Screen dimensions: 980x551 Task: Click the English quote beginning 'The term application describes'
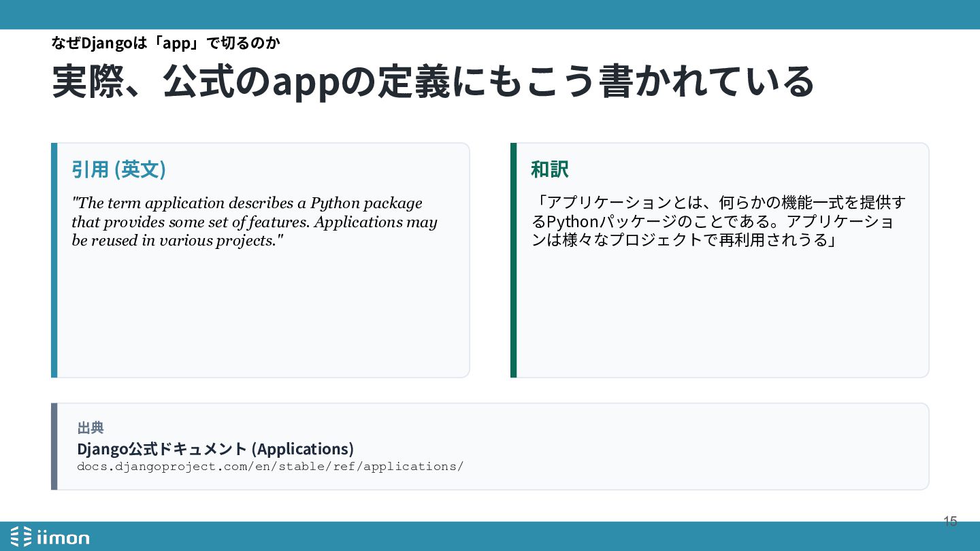coord(255,222)
